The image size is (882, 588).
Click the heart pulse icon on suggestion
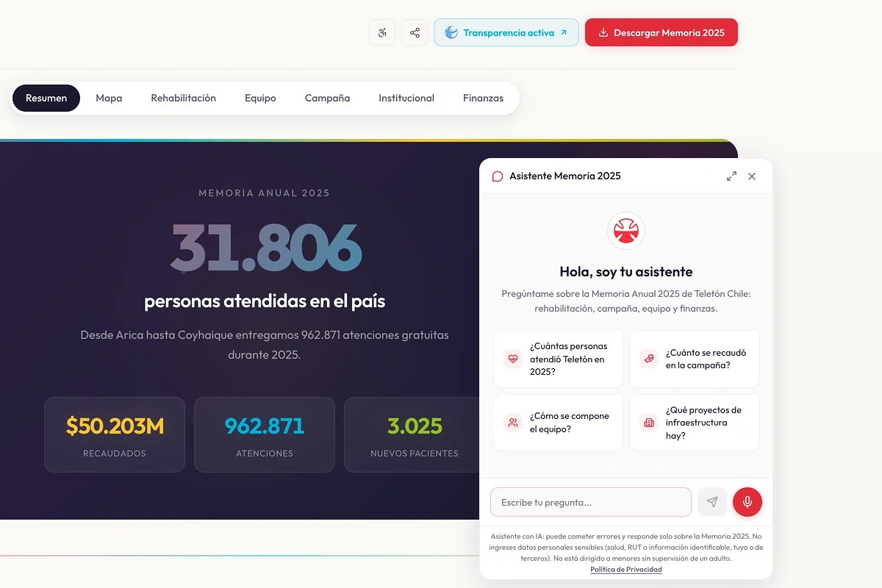512,359
